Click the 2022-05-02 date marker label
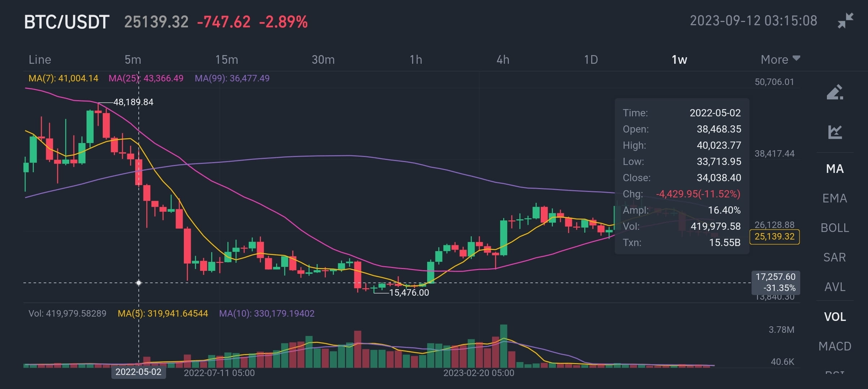The width and height of the screenshot is (868, 389). click(139, 372)
